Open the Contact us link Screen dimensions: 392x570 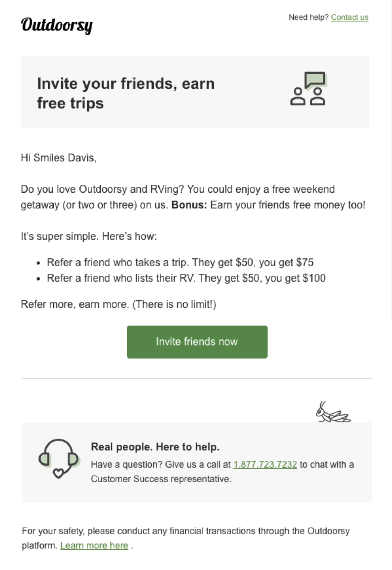tap(350, 17)
